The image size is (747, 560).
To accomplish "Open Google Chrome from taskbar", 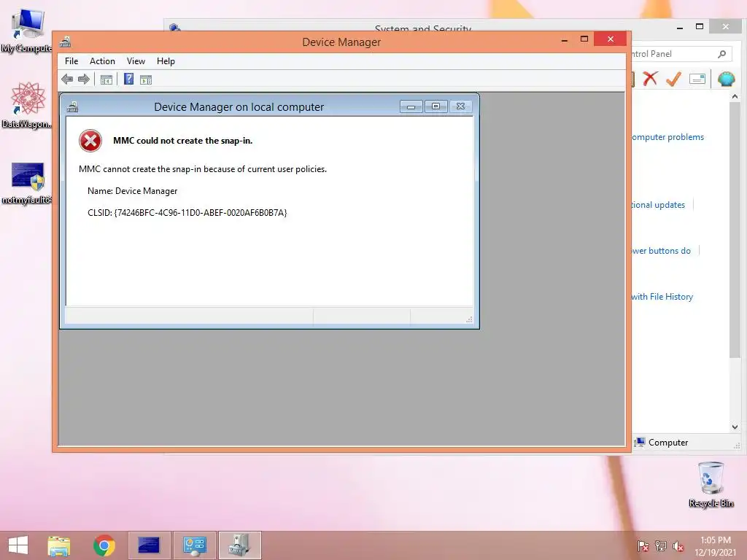I will 104,545.
